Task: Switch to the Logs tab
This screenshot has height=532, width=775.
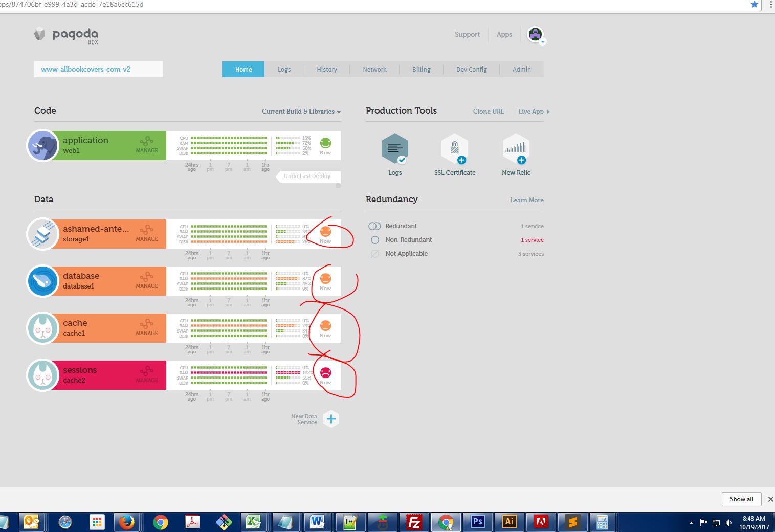Action: [x=284, y=70]
